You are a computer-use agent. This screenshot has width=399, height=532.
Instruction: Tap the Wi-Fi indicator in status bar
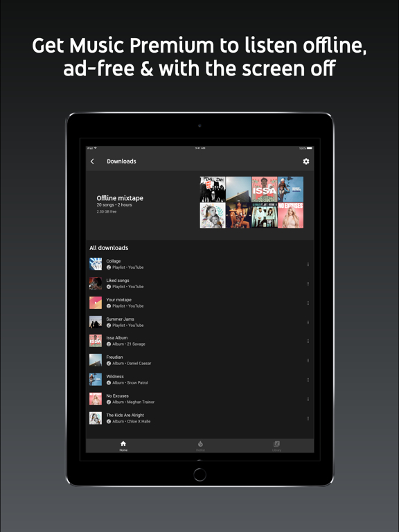pos(96,148)
